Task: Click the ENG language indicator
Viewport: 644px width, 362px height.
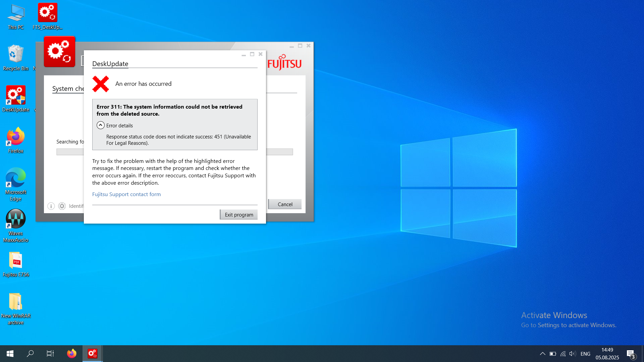Action: [585, 354]
